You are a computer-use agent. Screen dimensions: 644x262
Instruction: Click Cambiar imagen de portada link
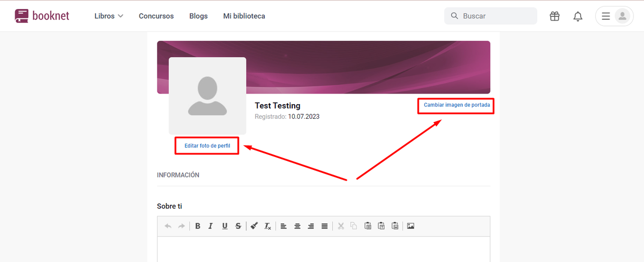point(457,105)
